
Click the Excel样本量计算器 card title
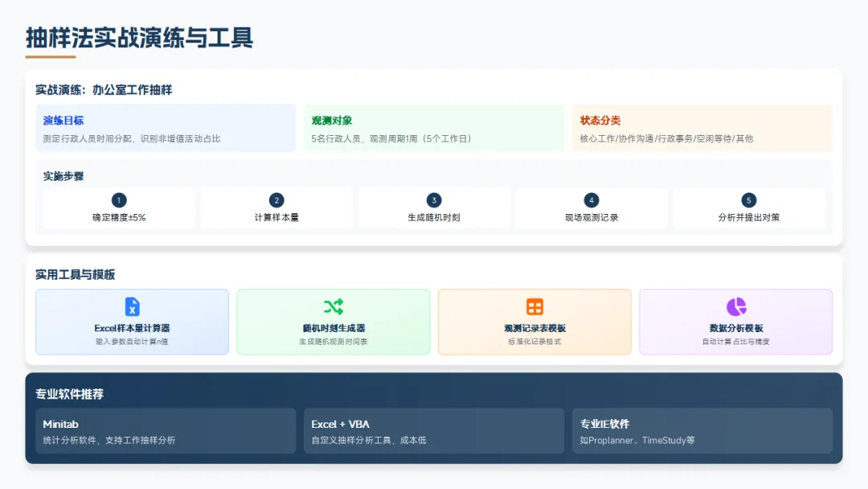coord(133,328)
